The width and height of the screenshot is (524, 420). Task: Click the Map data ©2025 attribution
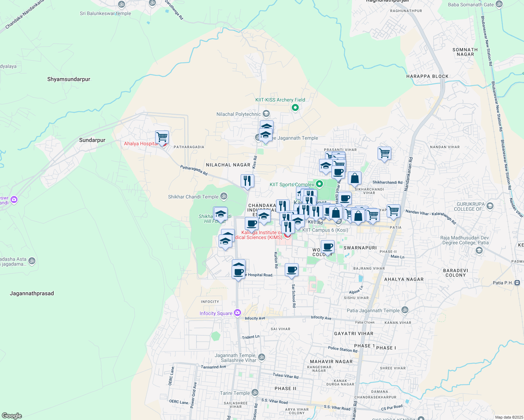coord(509,417)
